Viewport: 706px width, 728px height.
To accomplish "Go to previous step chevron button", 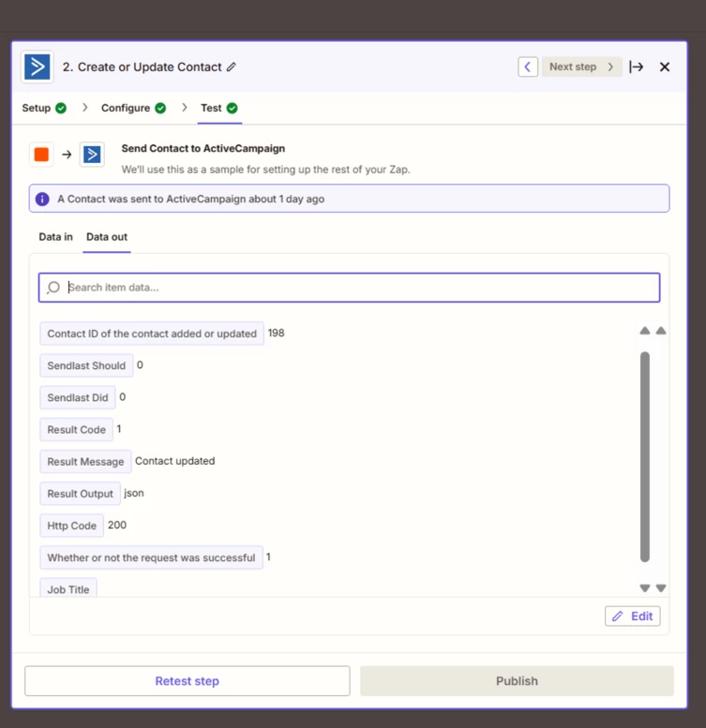I will 528,67.
